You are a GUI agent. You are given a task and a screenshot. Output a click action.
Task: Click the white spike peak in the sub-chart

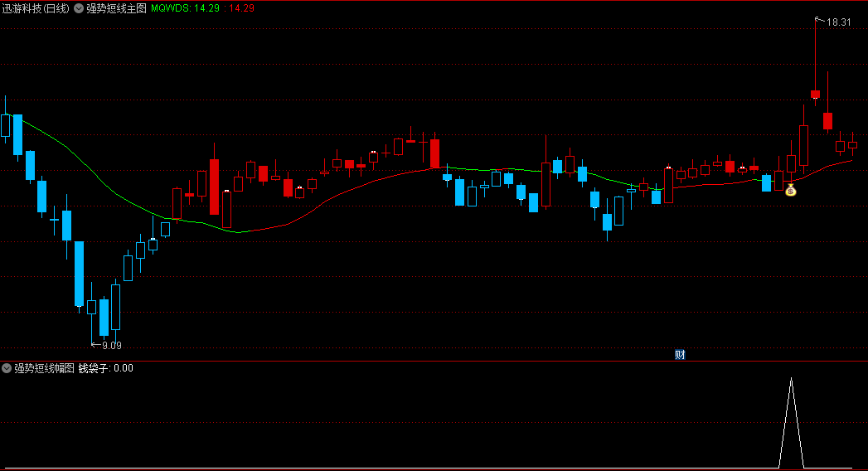[792, 380]
